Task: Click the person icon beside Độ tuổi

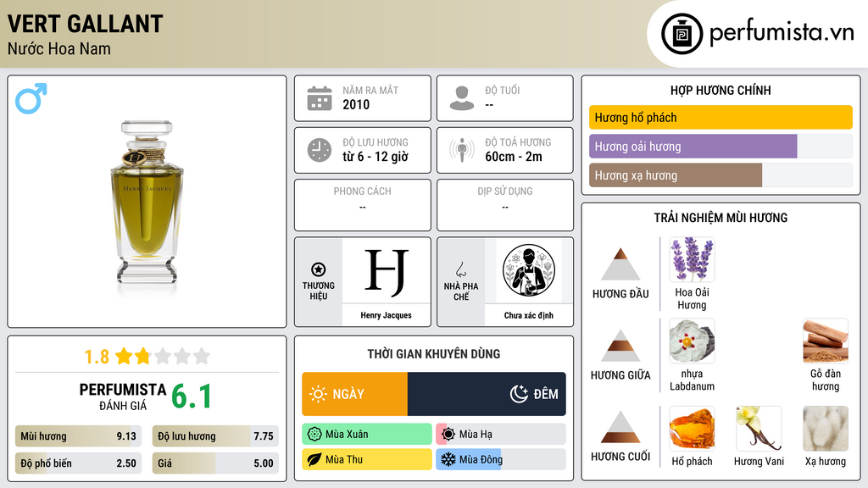Action: click(462, 98)
